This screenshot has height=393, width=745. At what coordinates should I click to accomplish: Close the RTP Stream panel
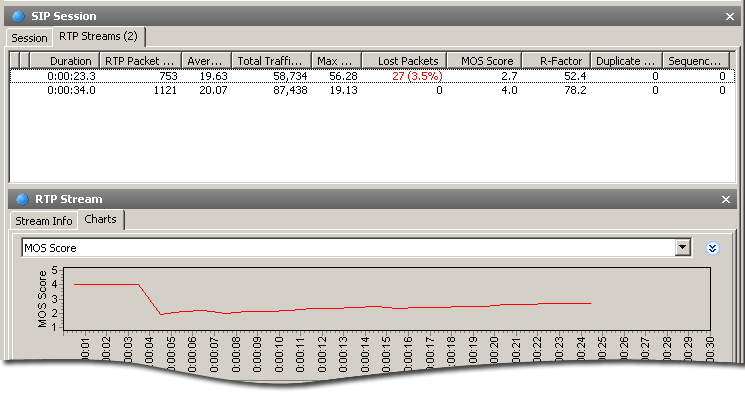tap(726, 200)
